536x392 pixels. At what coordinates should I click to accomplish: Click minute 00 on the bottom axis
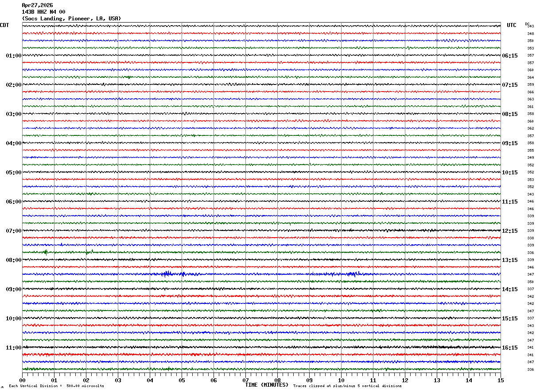pyautogui.click(x=22, y=380)
